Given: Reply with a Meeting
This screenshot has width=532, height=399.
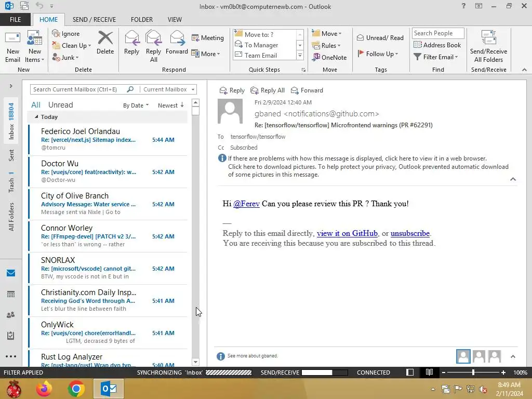Looking at the screenshot, I should tap(208, 37).
